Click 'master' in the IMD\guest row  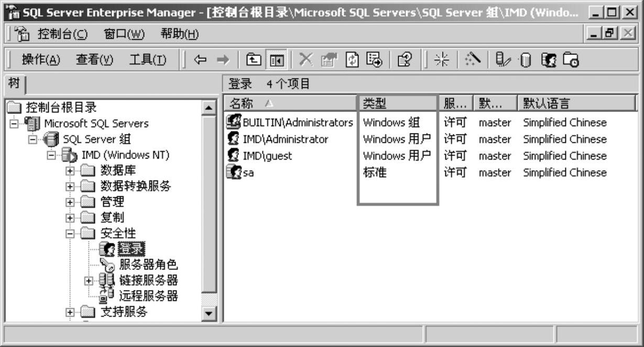click(x=495, y=156)
